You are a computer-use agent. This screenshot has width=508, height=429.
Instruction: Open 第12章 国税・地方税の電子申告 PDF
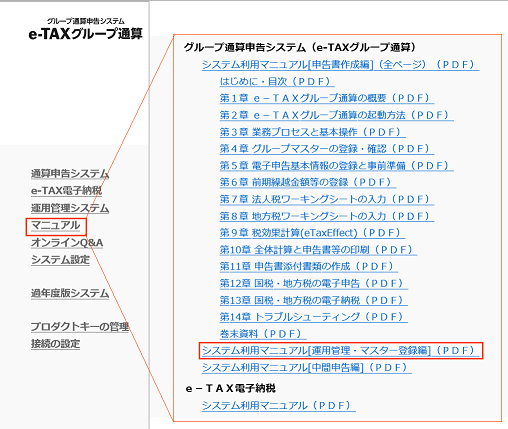[314, 284]
